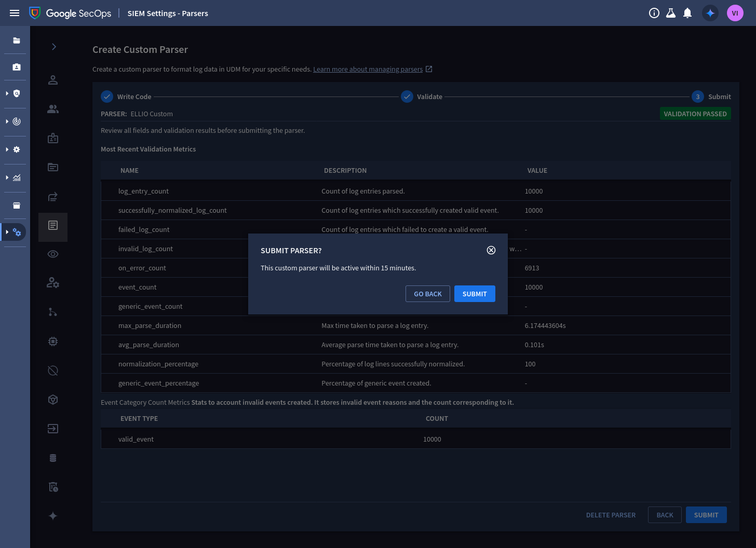The image size is (756, 548).
Task: Click the NAME column header
Action: point(129,170)
